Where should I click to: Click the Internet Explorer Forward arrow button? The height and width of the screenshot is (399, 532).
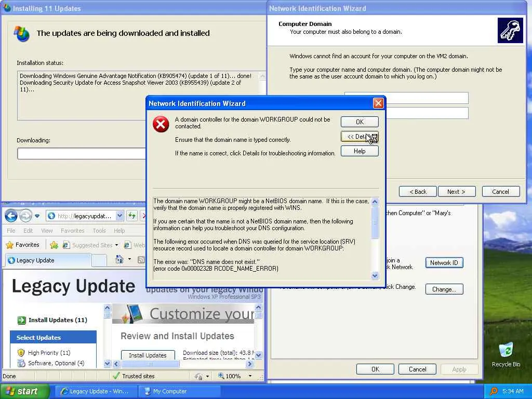[25, 216]
